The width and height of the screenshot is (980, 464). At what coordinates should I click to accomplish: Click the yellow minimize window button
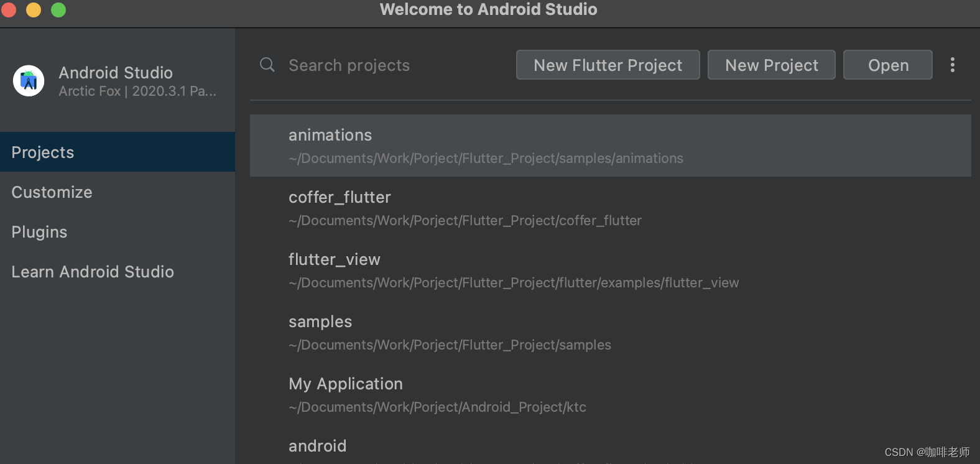click(x=34, y=9)
